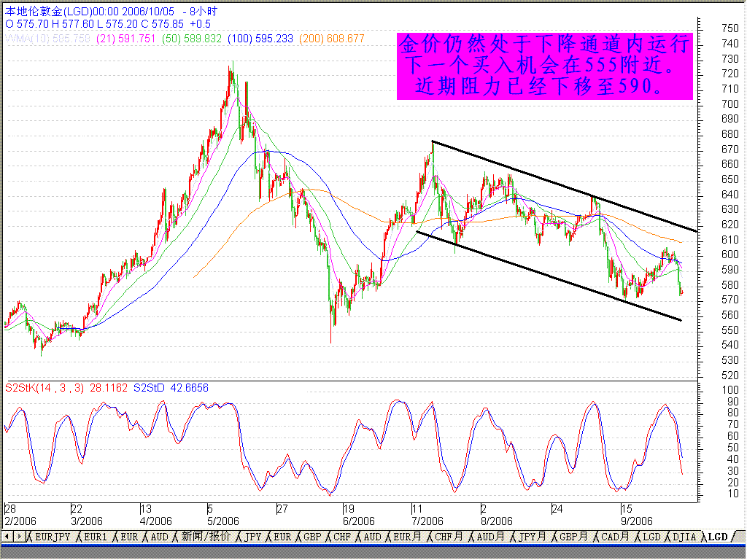Click the S2StD 42.6656 label
Screen dimensions: 747x560
pos(171,388)
